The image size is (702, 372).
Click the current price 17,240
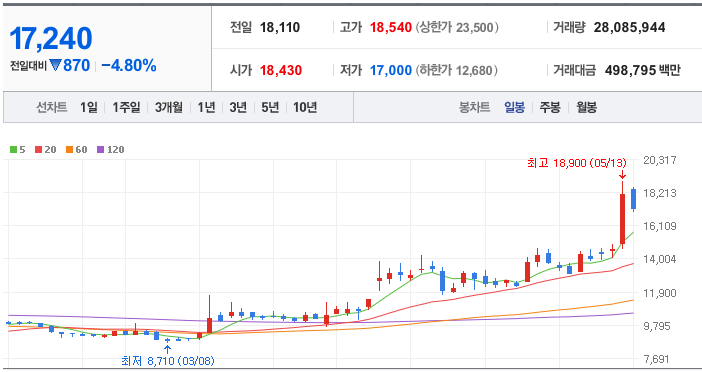pyautogui.click(x=51, y=38)
